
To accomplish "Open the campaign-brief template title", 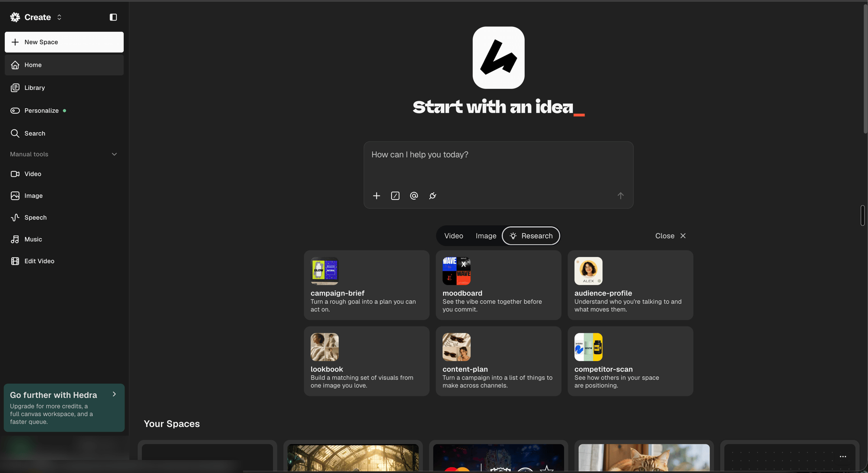I will [x=337, y=293].
